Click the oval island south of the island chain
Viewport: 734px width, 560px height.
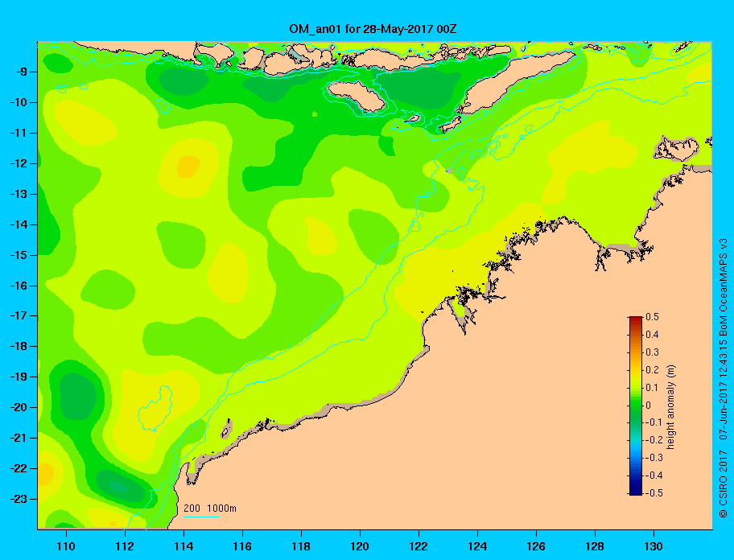tap(357, 97)
